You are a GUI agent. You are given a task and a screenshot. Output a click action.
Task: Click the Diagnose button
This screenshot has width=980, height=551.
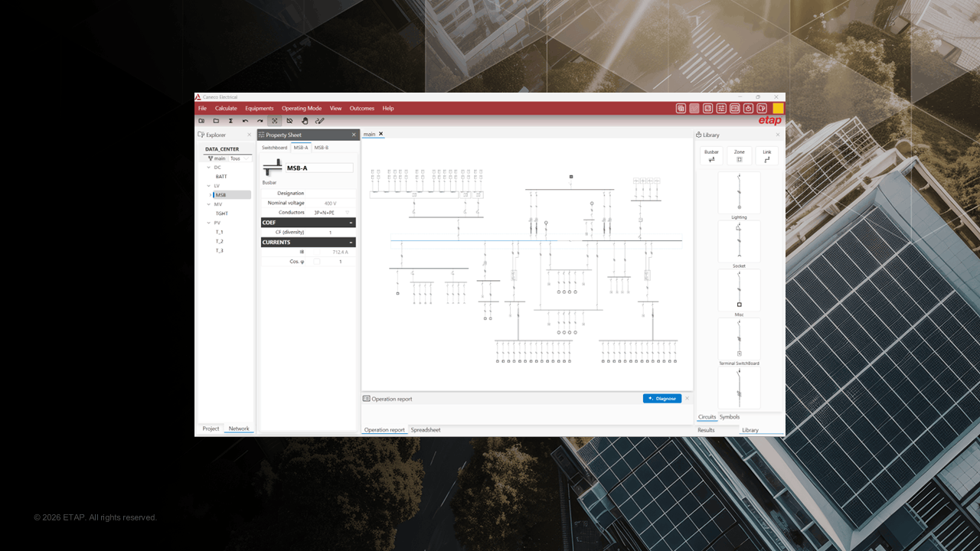pyautogui.click(x=662, y=399)
